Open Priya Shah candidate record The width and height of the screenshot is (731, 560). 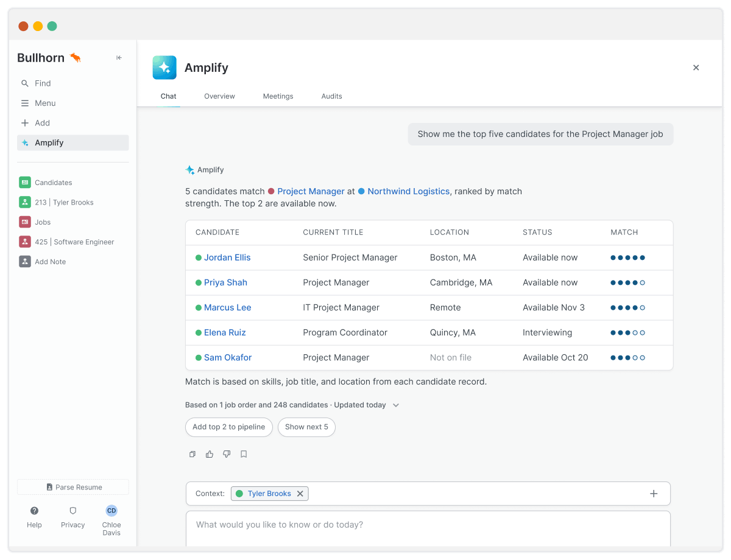(225, 282)
